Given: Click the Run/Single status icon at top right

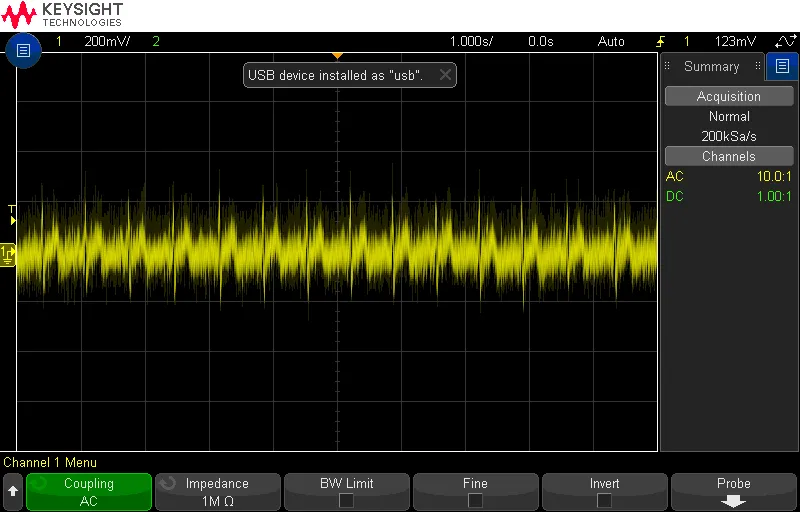Looking at the screenshot, I should [x=785, y=42].
